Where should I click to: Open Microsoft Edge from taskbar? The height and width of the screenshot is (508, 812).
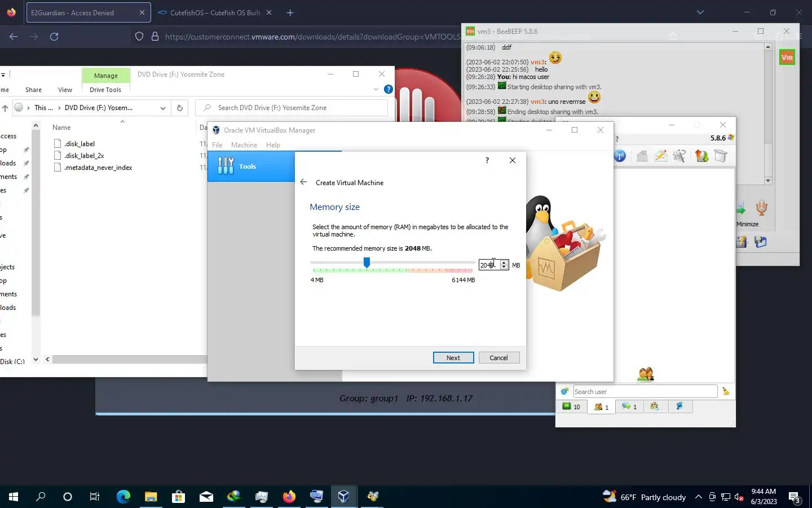pyautogui.click(x=123, y=497)
